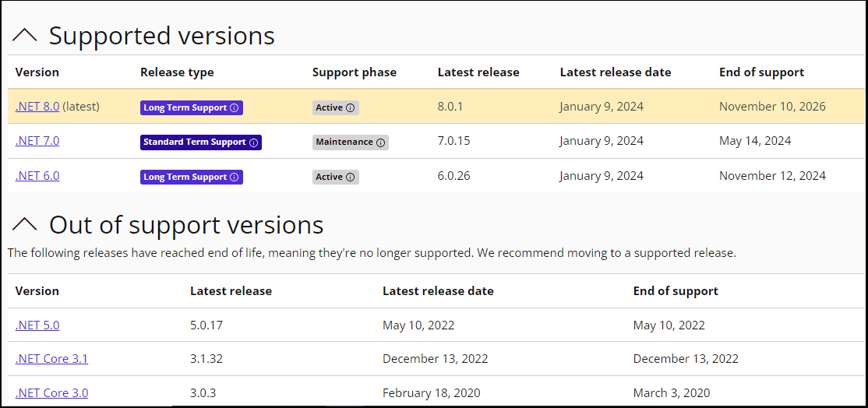
Task: Click the Standard Term Support badge
Action: point(201,142)
